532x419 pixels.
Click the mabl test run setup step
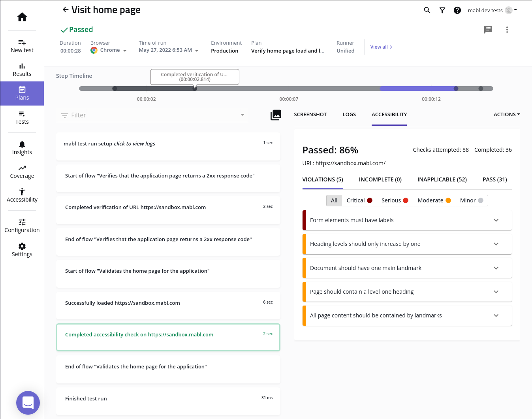click(168, 146)
